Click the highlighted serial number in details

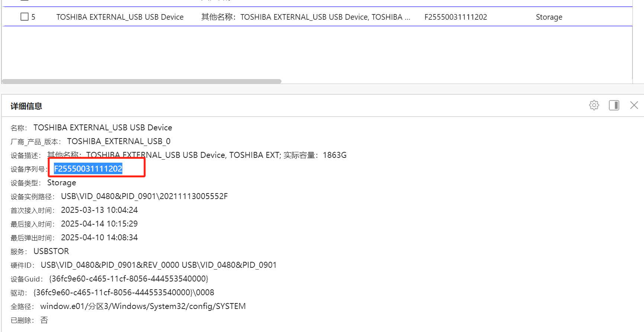point(88,169)
